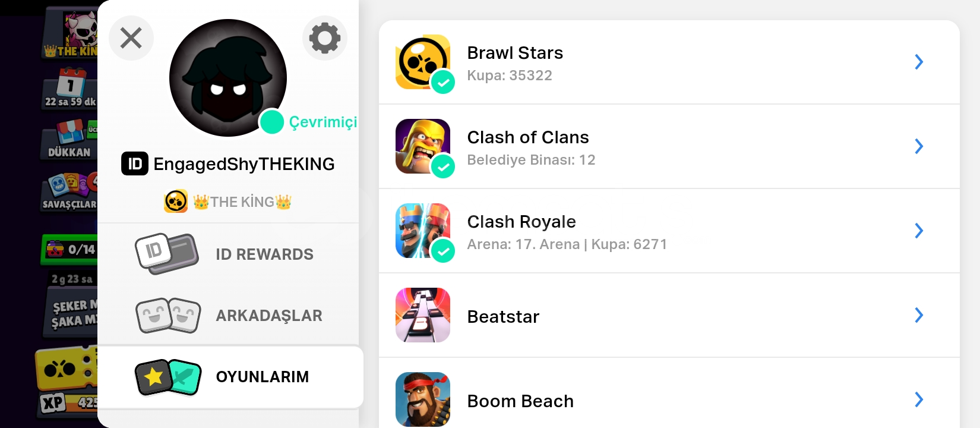Expand the Clash Royale row chevron
The image size is (980, 428).
coord(919,231)
